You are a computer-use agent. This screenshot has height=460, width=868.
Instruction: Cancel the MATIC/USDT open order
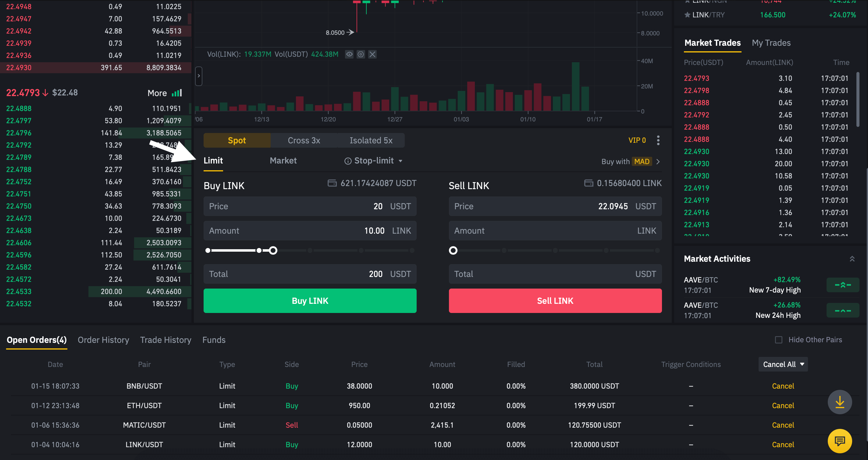tap(783, 425)
